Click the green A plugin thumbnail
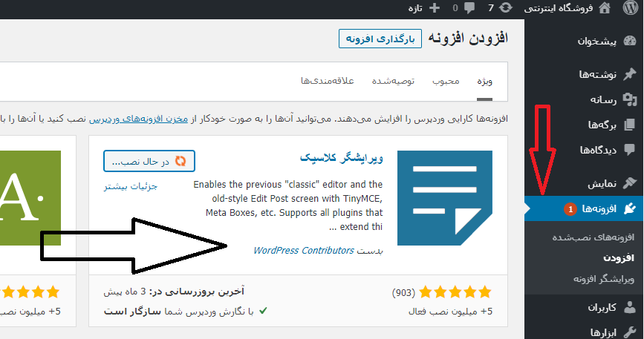The image size is (644, 339). pyautogui.click(x=30, y=198)
